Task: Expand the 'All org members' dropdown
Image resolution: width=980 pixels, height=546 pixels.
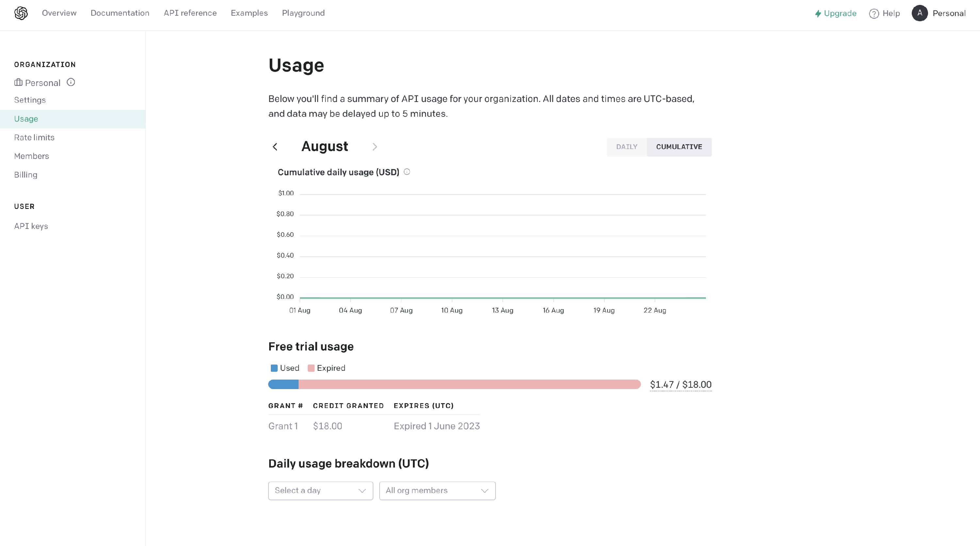Action: point(437,490)
